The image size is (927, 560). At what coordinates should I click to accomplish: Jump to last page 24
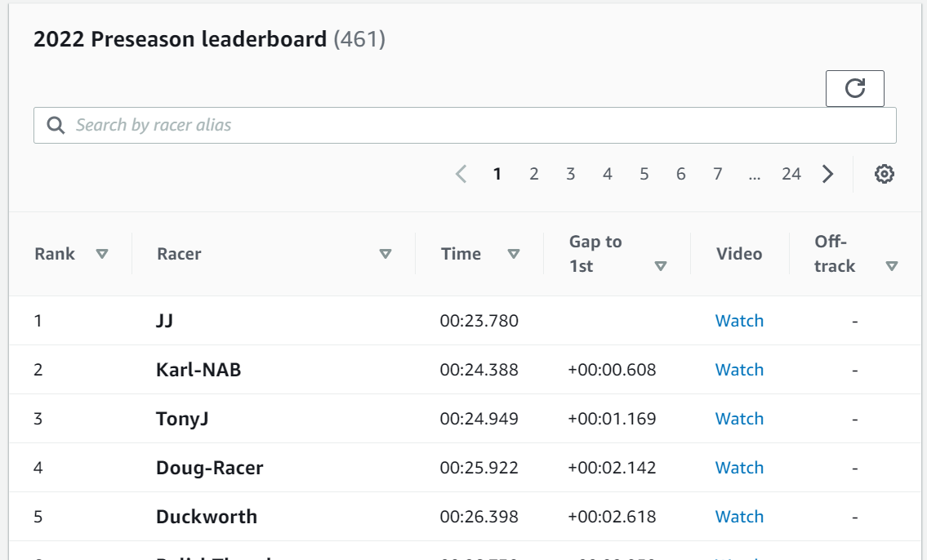pyautogui.click(x=791, y=174)
